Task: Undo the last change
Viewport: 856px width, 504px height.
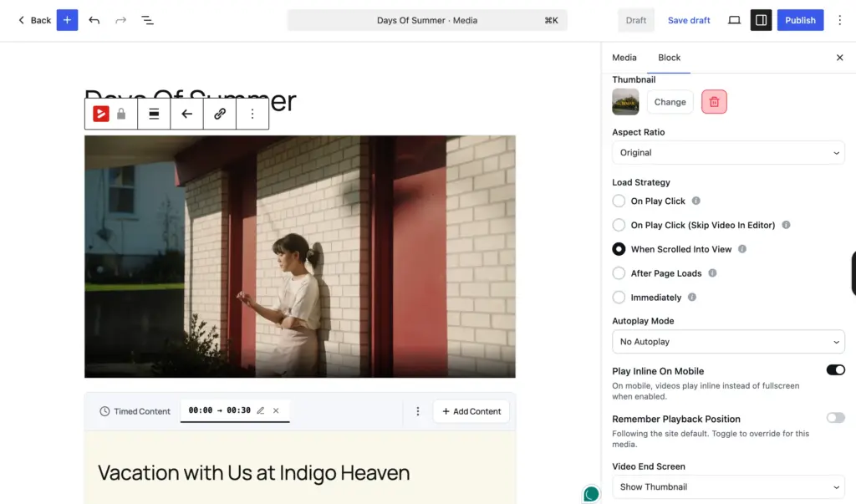Action: click(x=94, y=20)
